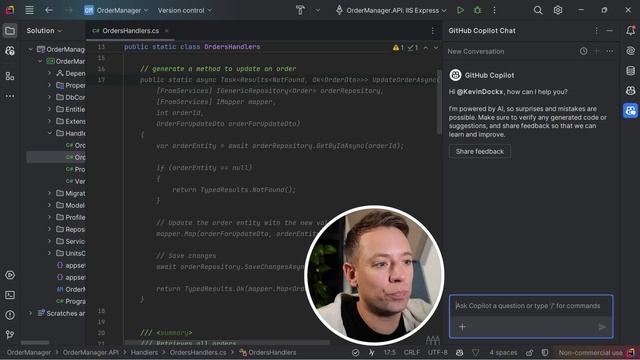Image resolution: width=640 pixels, height=360 pixels.
Task: Run OrderManager.API with green play button
Action: [x=460, y=10]
